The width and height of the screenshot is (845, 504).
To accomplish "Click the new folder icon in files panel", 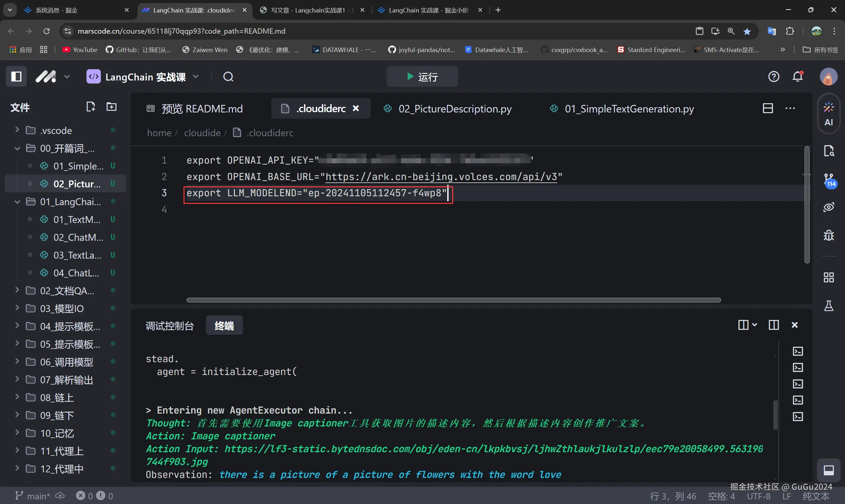I will [x=112, y=107].
